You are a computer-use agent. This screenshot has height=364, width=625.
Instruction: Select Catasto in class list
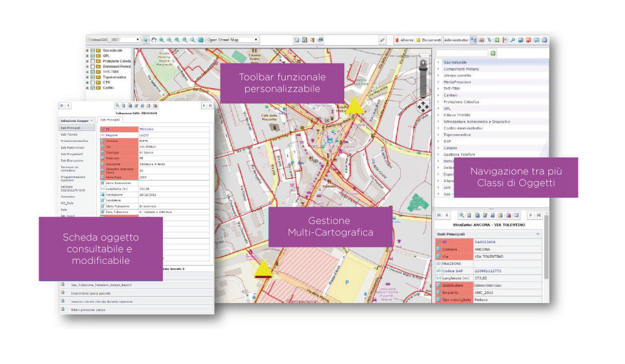(450, 148)
